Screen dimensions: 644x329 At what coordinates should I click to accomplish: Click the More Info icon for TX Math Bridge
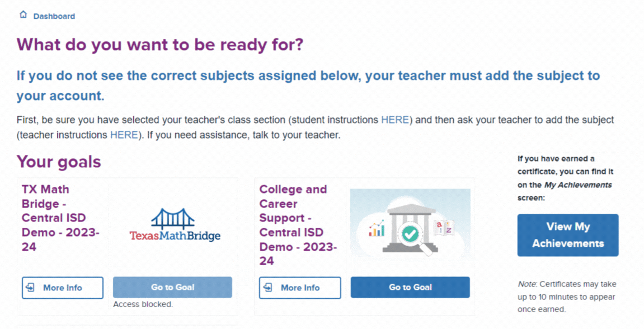point(32,288)
